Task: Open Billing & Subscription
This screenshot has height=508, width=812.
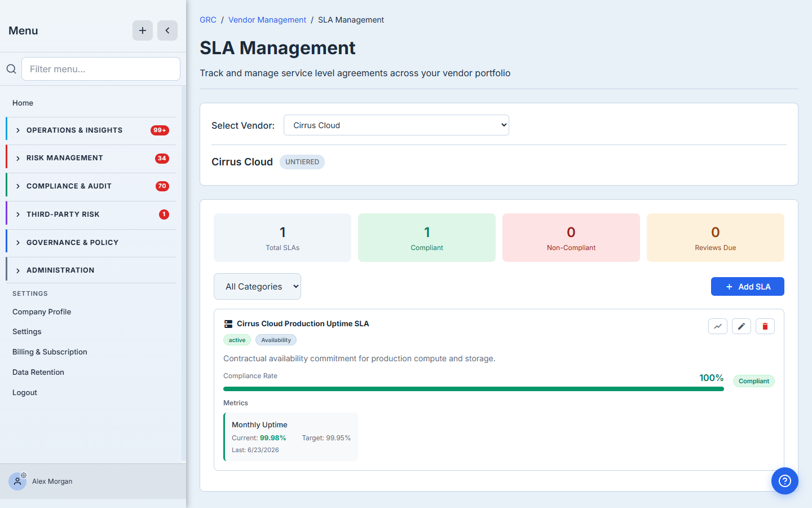Action: point(50,352)
